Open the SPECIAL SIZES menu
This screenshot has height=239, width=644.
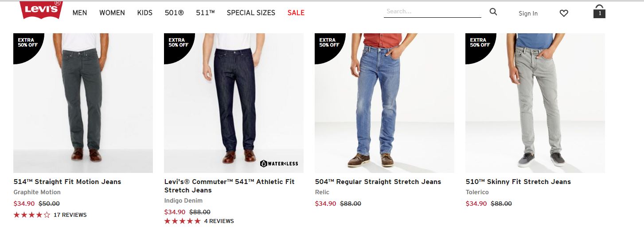(251, 13)
